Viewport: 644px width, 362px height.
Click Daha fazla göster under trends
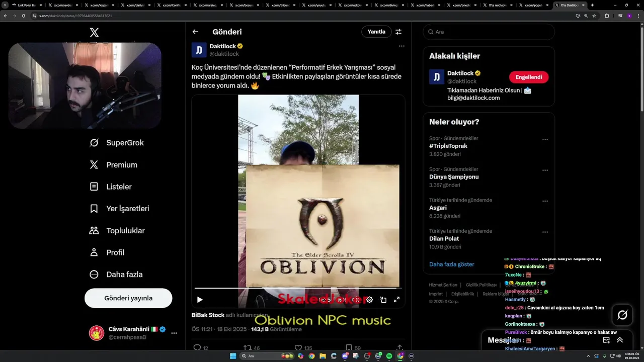[451, 264]
